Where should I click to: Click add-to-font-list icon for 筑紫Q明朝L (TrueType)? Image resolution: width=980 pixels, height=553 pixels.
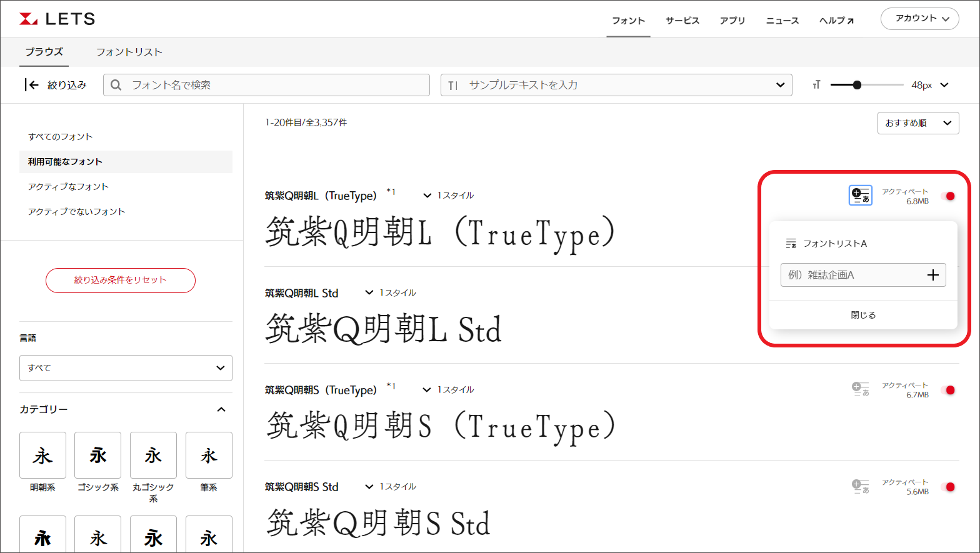click(861, 196)
